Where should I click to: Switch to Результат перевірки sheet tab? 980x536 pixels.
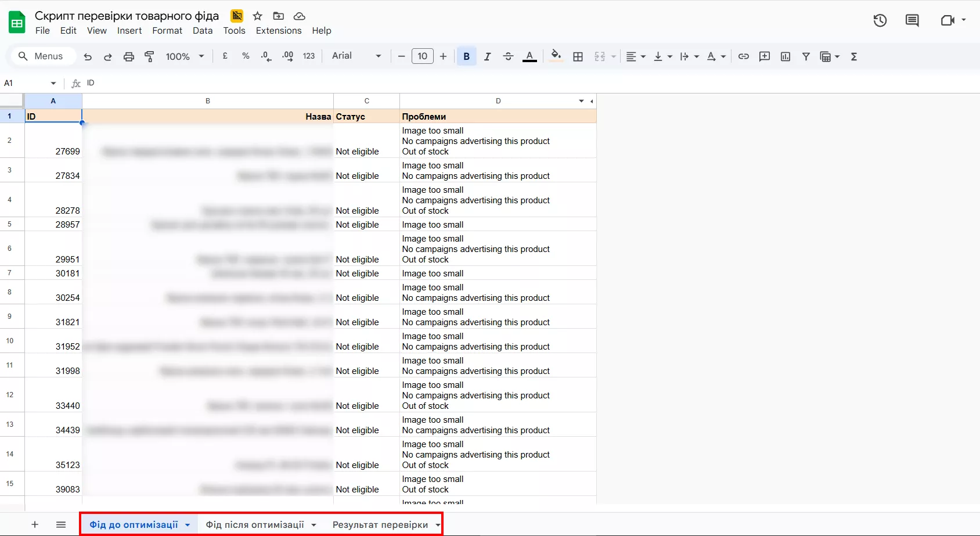[x=380, y=524]
